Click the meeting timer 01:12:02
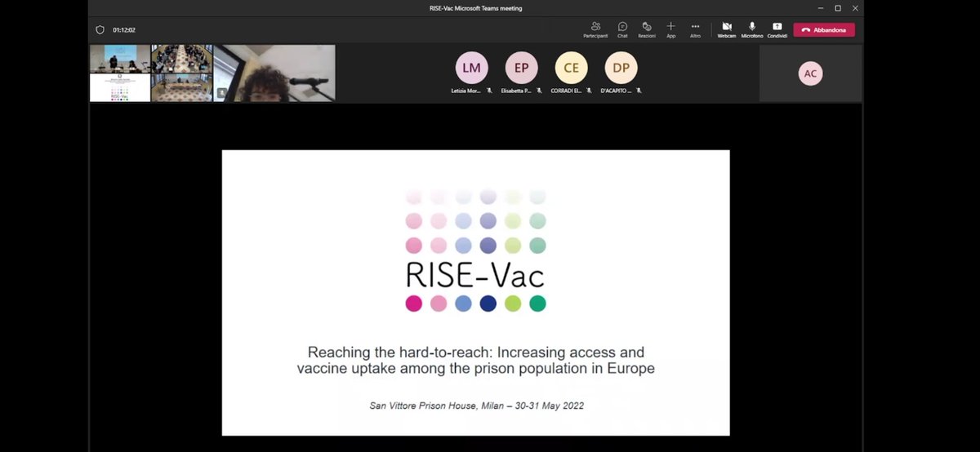 tap(124, 30)
